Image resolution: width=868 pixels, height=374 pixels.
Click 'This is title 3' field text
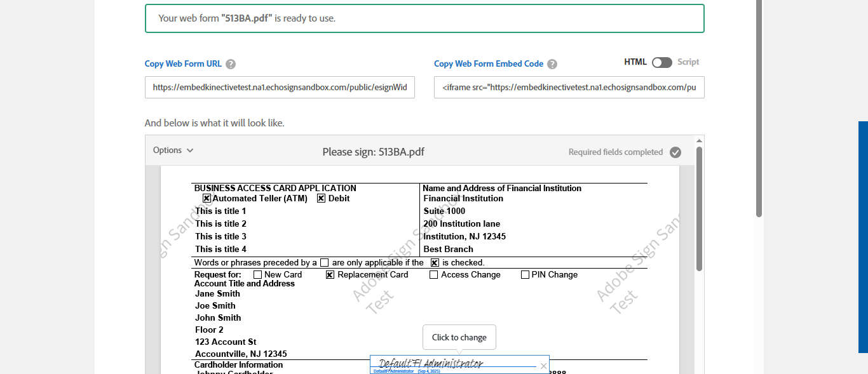220,236
